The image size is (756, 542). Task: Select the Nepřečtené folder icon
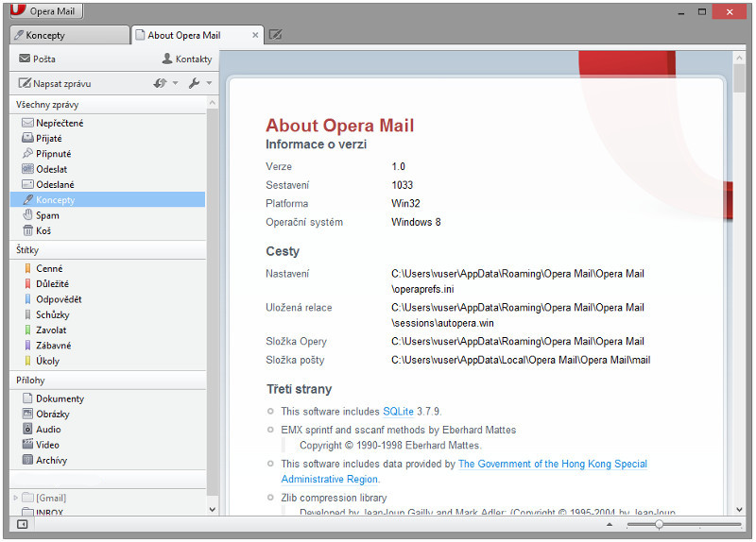pos(27,123)
